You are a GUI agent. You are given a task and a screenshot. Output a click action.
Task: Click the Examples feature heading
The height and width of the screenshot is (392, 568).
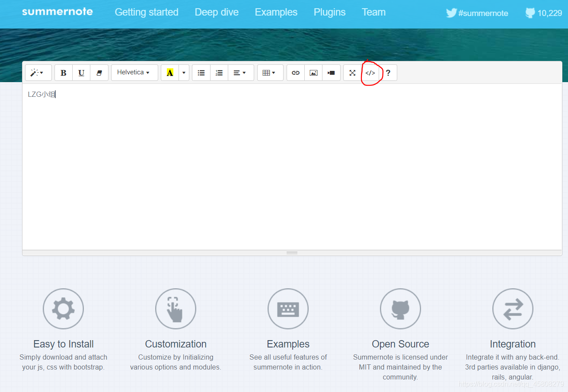point(288,344)
